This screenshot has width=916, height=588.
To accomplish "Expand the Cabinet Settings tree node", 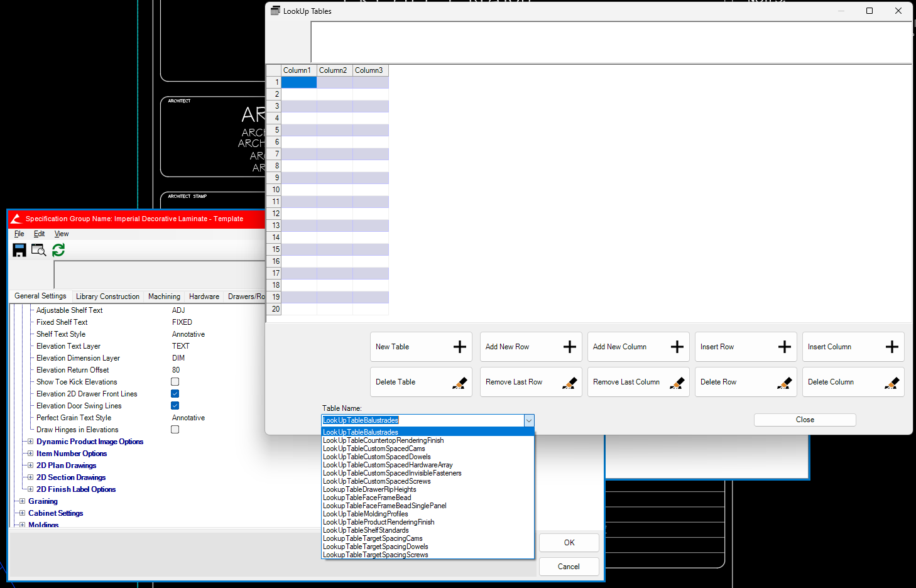I will (22, 513).
